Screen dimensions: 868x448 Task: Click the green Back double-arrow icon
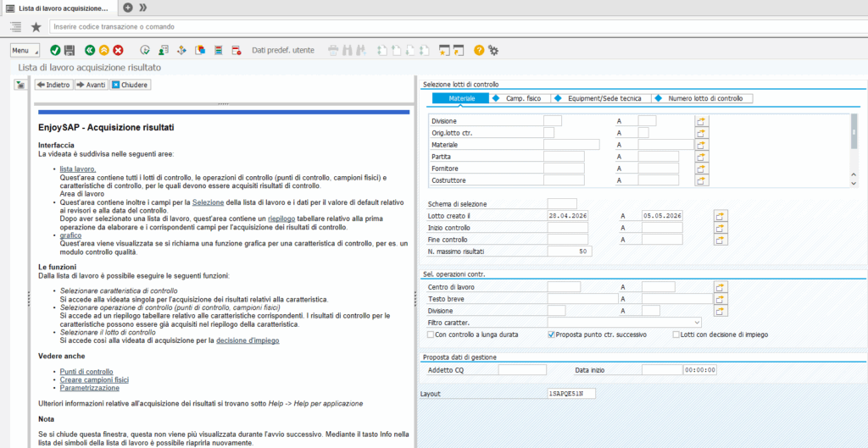tap(90, 50)
